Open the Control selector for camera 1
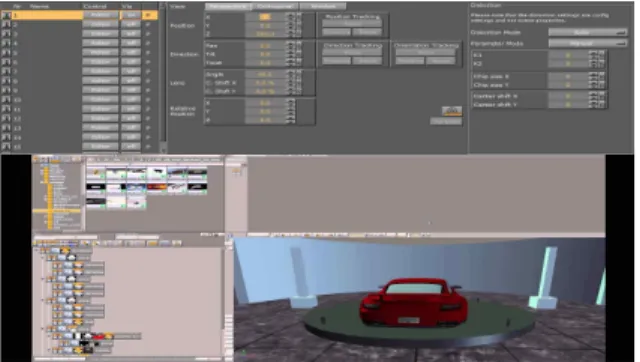This screenshot has height=362, width=640. coord(100,15)
